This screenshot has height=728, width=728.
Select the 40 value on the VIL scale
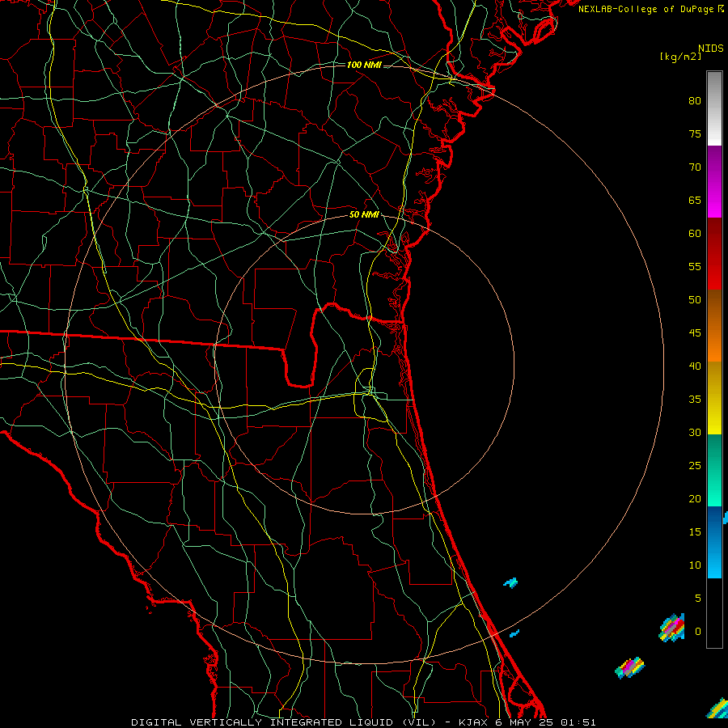[x=695, y=366]
